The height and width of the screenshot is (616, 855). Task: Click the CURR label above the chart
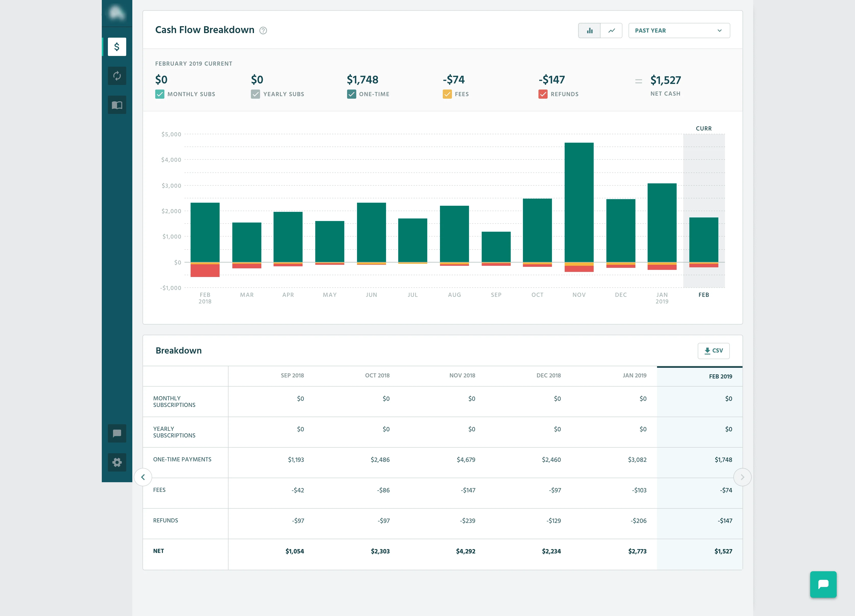pos(704,128)
